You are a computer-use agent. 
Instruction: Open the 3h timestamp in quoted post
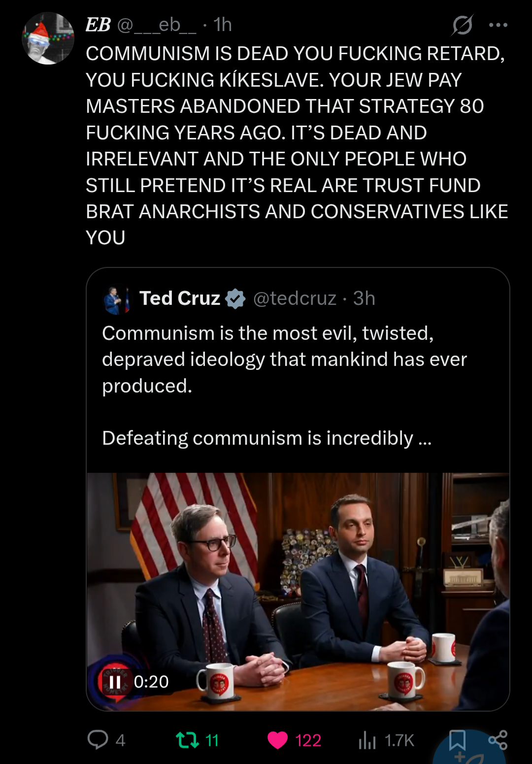pyautogui.click(x=364, y=299)
